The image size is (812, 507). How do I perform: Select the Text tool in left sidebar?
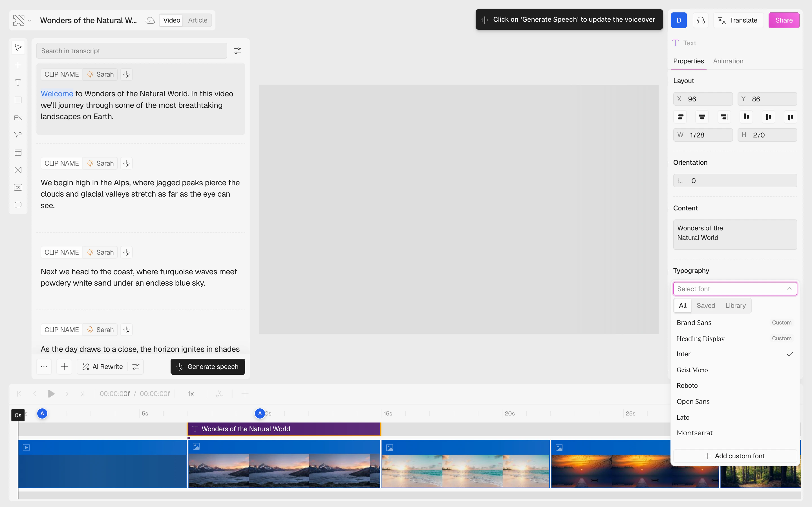18,83
